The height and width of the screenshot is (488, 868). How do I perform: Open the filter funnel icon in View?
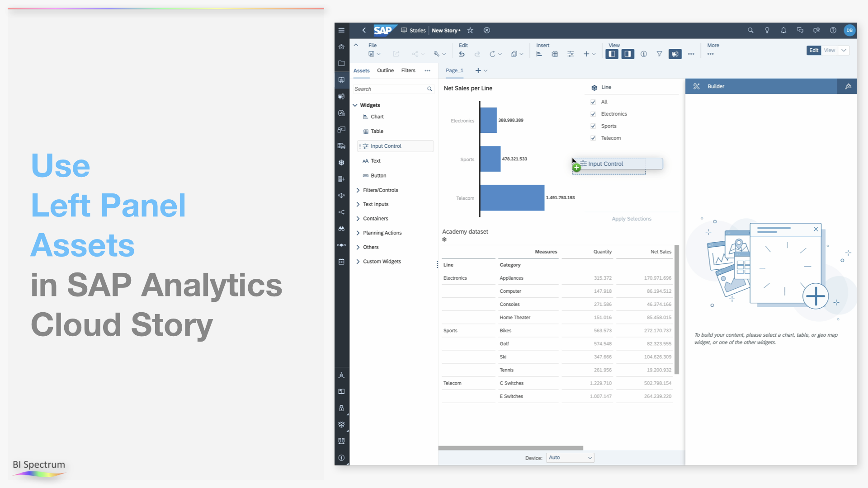tap(660, 54)
